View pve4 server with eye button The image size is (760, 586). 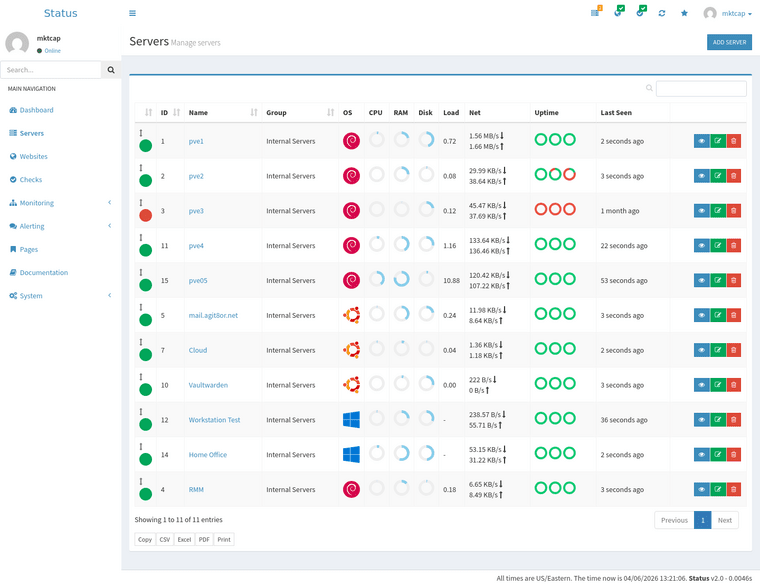[x=701, y=246]
